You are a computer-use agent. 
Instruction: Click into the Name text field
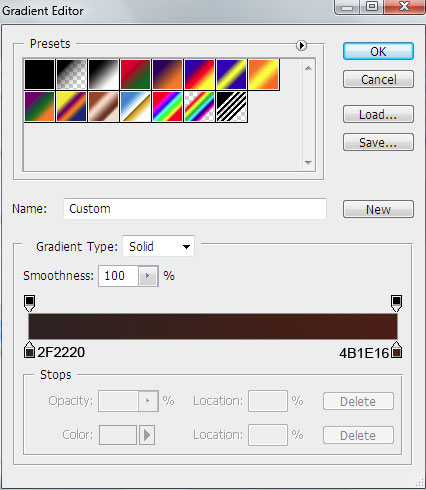tap(195, 209)
